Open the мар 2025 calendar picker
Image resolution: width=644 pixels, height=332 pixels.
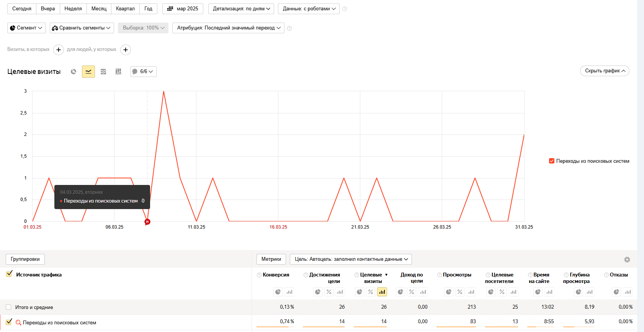[x=183, y=9]
